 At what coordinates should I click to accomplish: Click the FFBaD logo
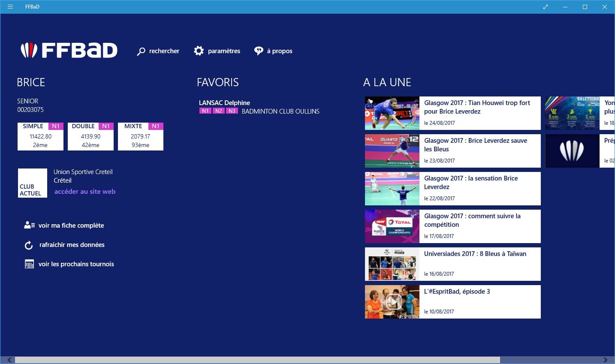[x=69, y=51]
